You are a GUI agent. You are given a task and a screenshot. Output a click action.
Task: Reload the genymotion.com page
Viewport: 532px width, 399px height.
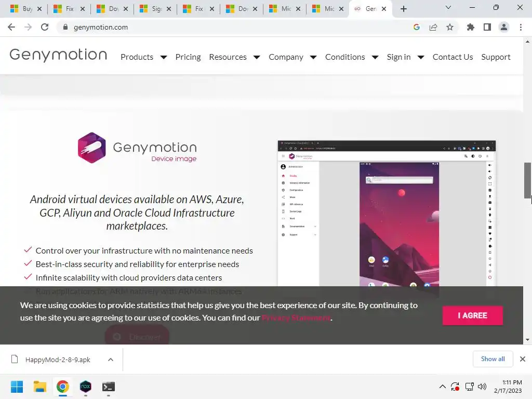coord(45,27)
